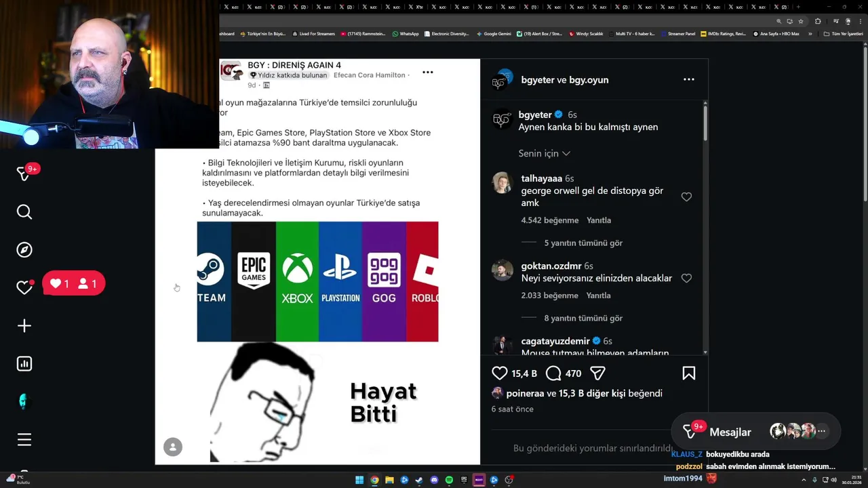Open Chrome from the taskbar

click(x=374, y=480)
